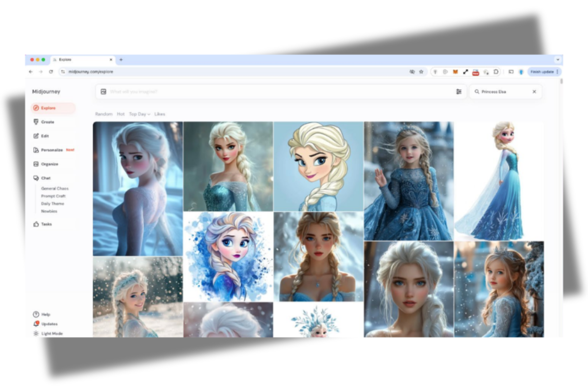Click the red New badge extension

pos(476,72)
